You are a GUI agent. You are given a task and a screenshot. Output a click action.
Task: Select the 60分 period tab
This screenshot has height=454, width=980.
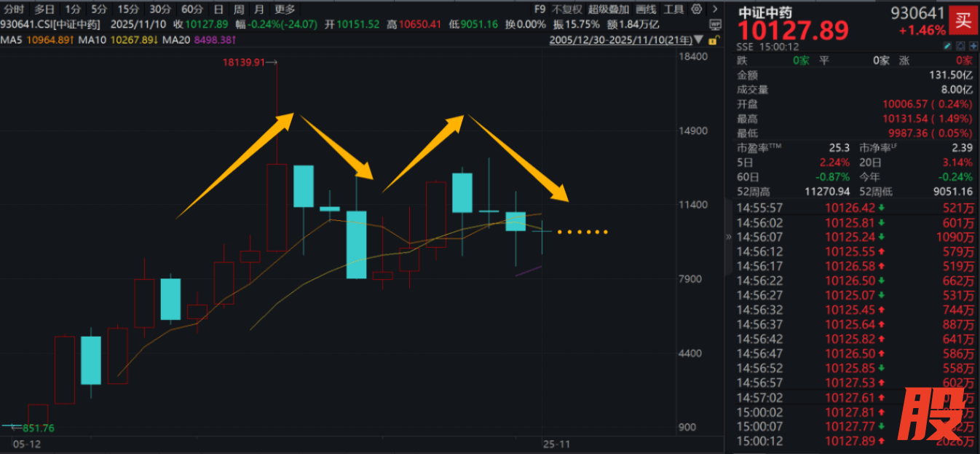(192, 9)
